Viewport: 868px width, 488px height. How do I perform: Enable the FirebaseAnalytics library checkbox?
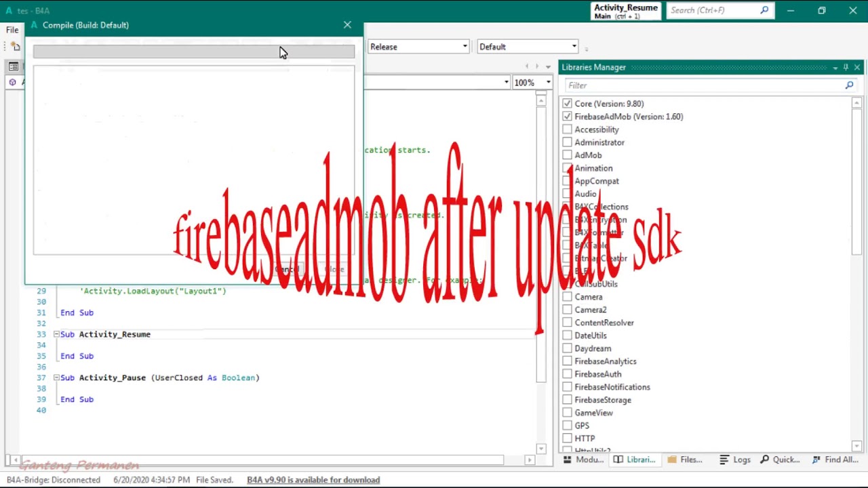tap(567, 361)
